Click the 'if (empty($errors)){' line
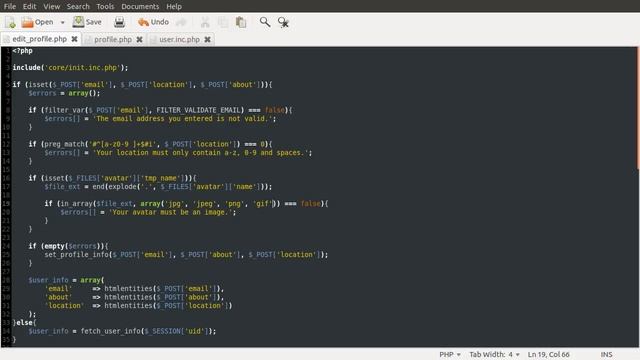Screen dimensions: 640x360 68,246
